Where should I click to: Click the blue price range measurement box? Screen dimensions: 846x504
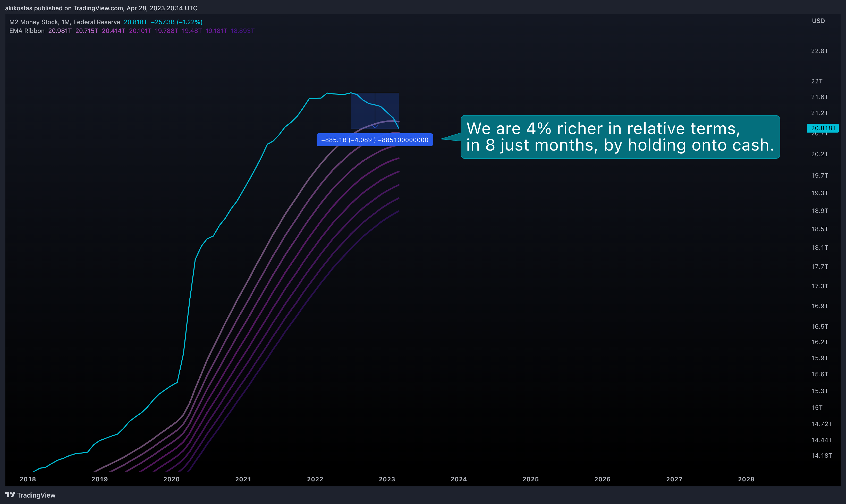point(375,110)
